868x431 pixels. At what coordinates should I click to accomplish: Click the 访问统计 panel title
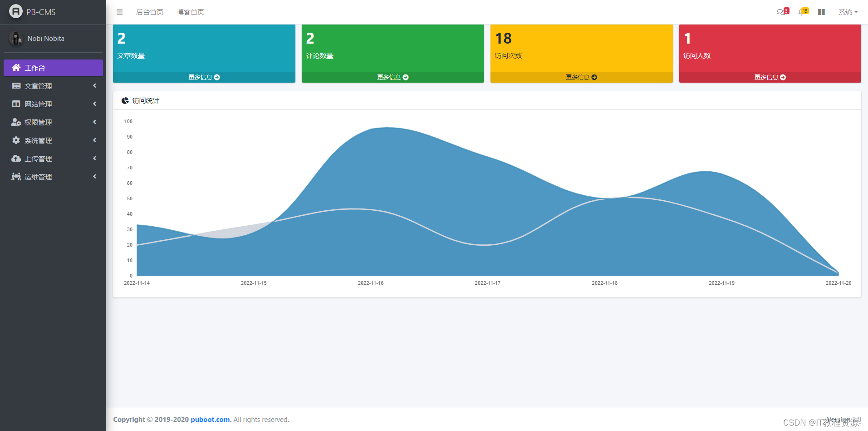point(146,101)
